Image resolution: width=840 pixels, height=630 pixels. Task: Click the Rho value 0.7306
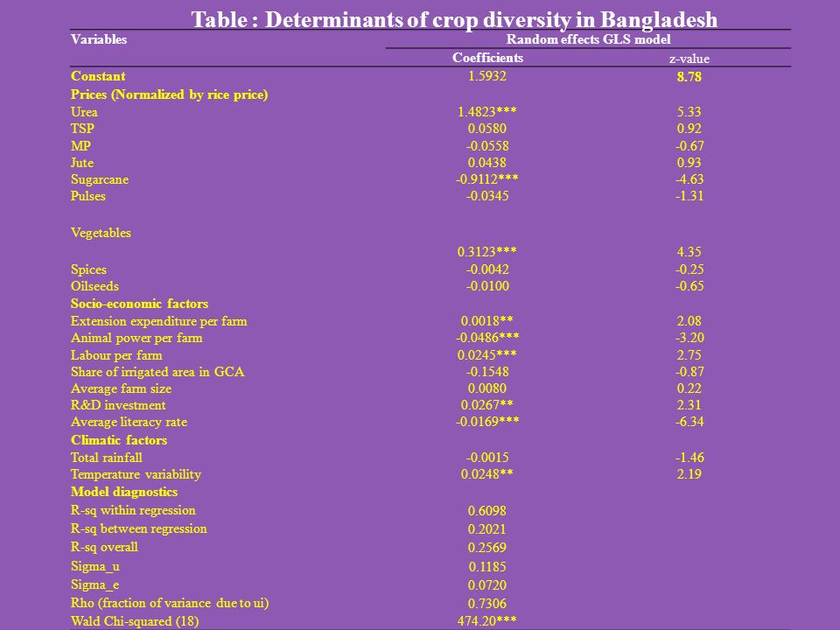click(x=487, y=604)
